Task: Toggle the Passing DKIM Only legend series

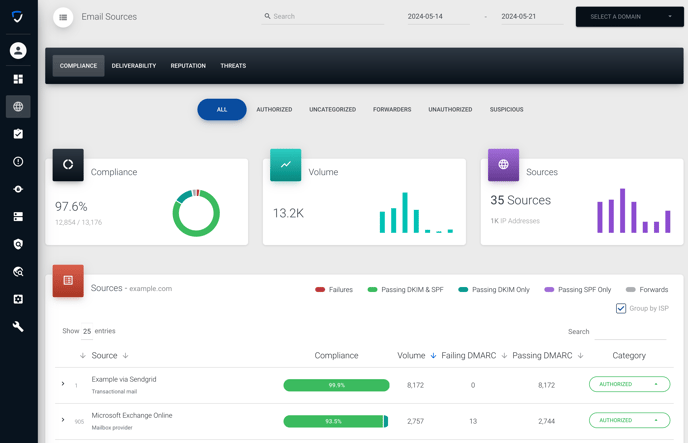Action: click(494, 289)
